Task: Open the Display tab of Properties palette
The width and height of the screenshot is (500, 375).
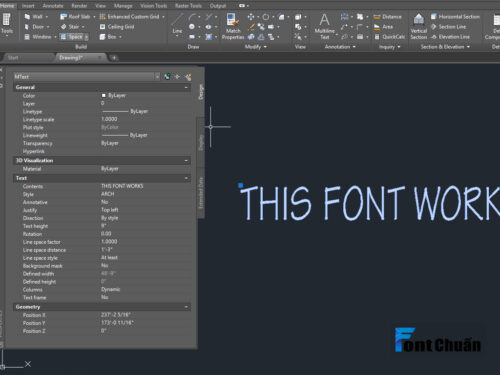Action: (x=201, y=143)
